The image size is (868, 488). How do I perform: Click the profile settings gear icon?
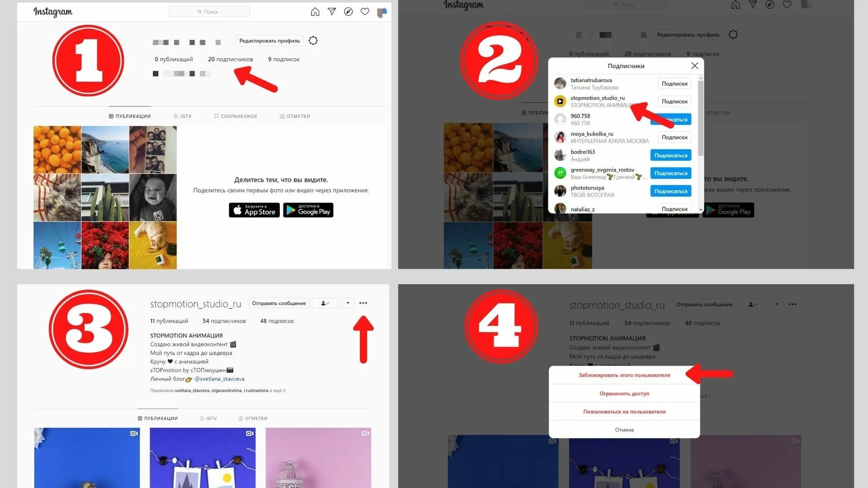(x=313, y=40)
